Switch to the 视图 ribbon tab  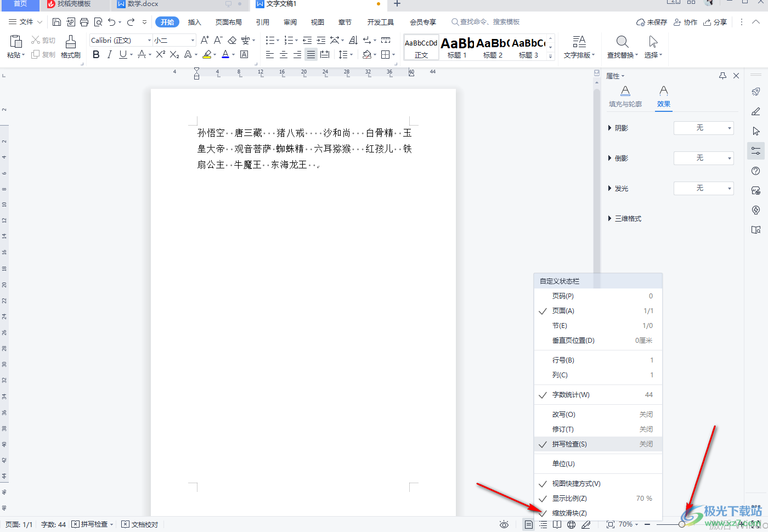[x=318, y=22]
